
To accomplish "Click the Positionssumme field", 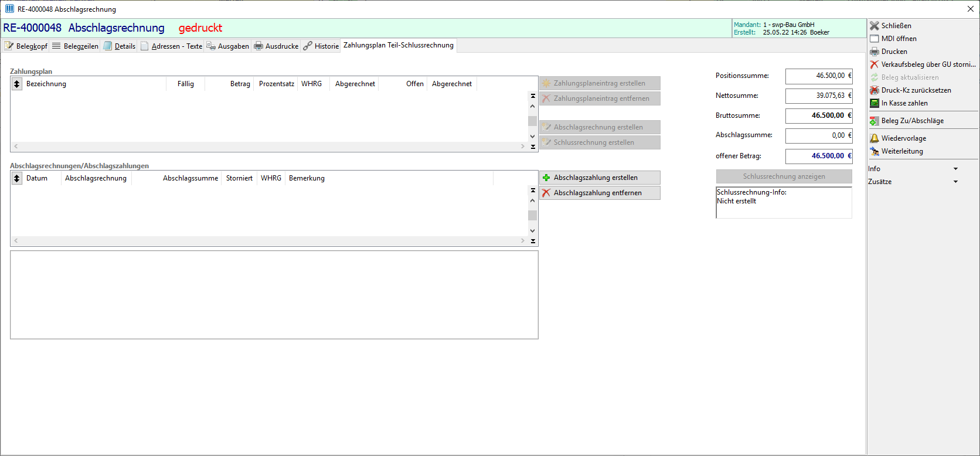I will pyautogui.click(x=819, y=76).
